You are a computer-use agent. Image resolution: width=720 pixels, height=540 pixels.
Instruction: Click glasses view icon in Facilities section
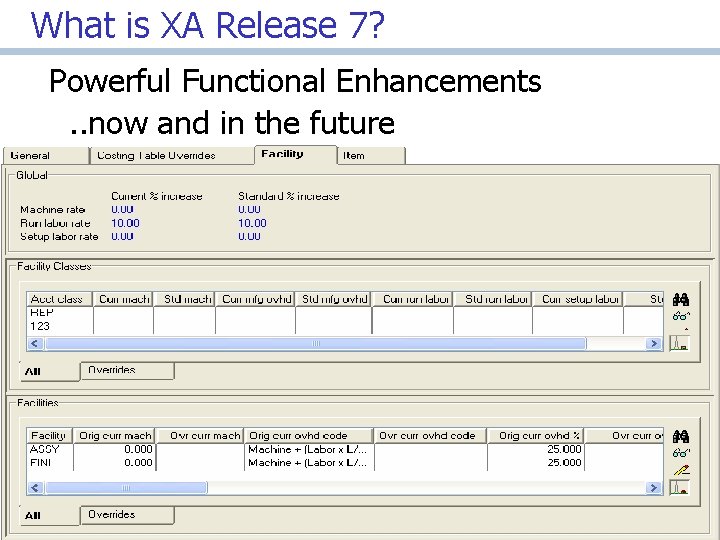coord(681,453)
